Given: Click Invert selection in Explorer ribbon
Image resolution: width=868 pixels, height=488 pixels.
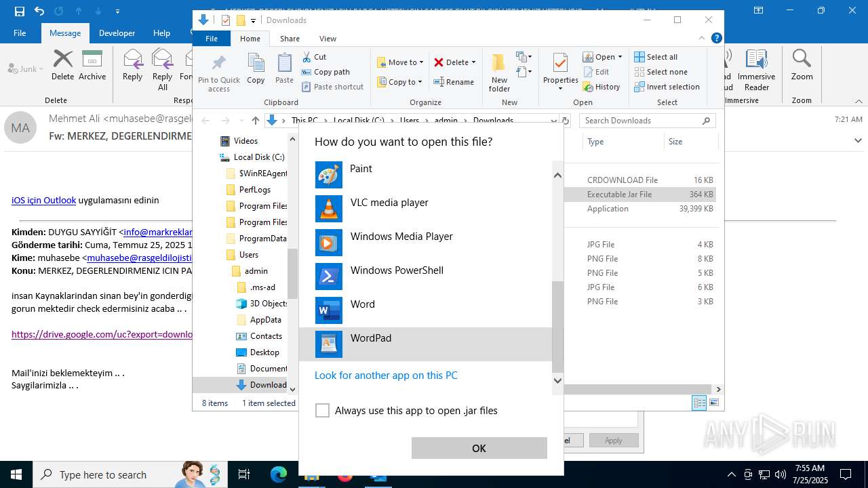Looking at the screenshot, I should [x=667, y=87].
